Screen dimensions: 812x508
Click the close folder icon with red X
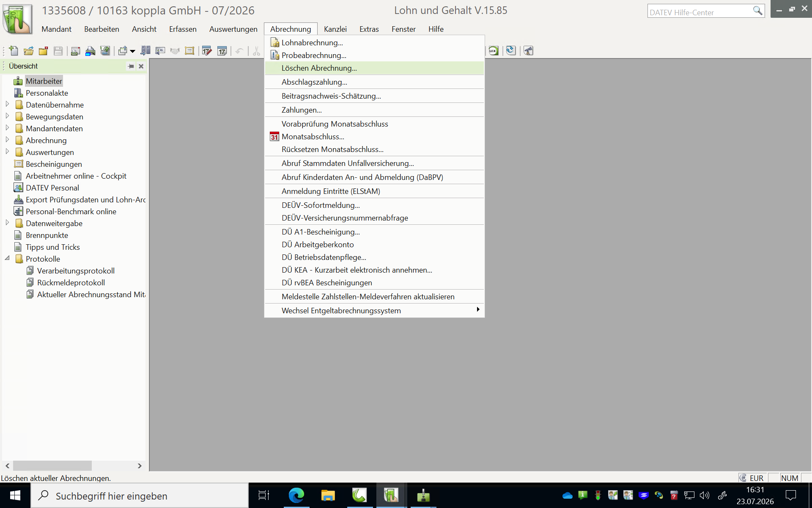tap(43, 51)
